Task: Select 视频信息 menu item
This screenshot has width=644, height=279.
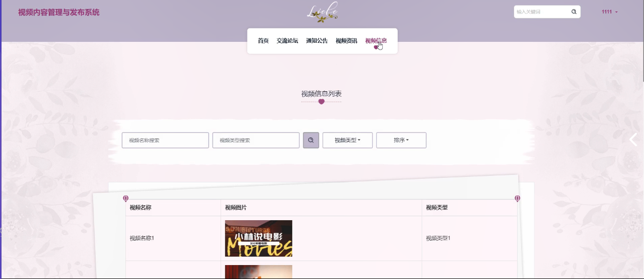Action: (x=376, y=41)
